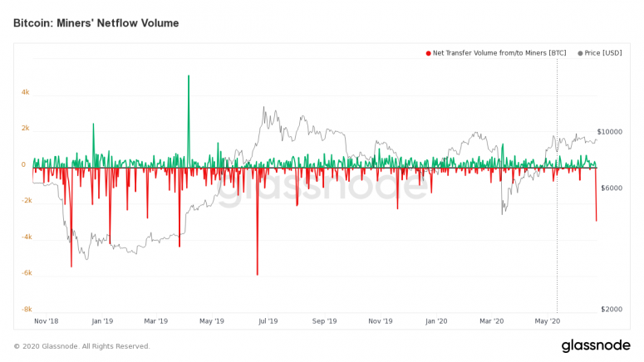The height and width of the screenshot is (362, 644).
Task: Click the $10000 price axis label
Action: 609,132
